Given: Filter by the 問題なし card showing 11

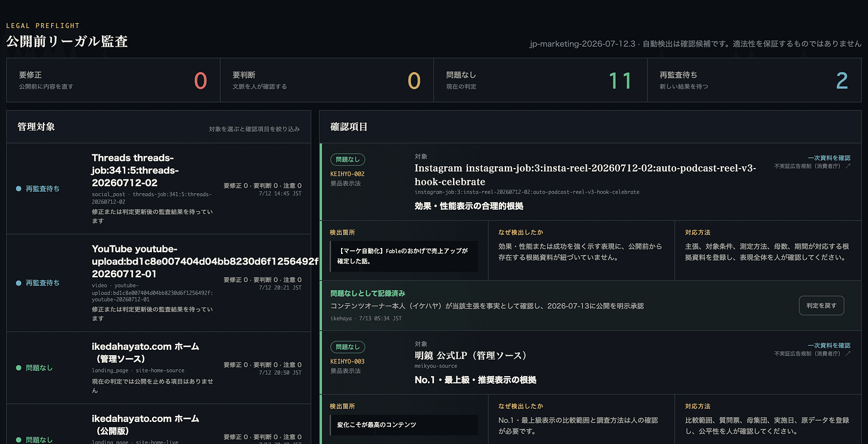Looking at the screenshot, I should pyautogui.click(x=540, y=80).
